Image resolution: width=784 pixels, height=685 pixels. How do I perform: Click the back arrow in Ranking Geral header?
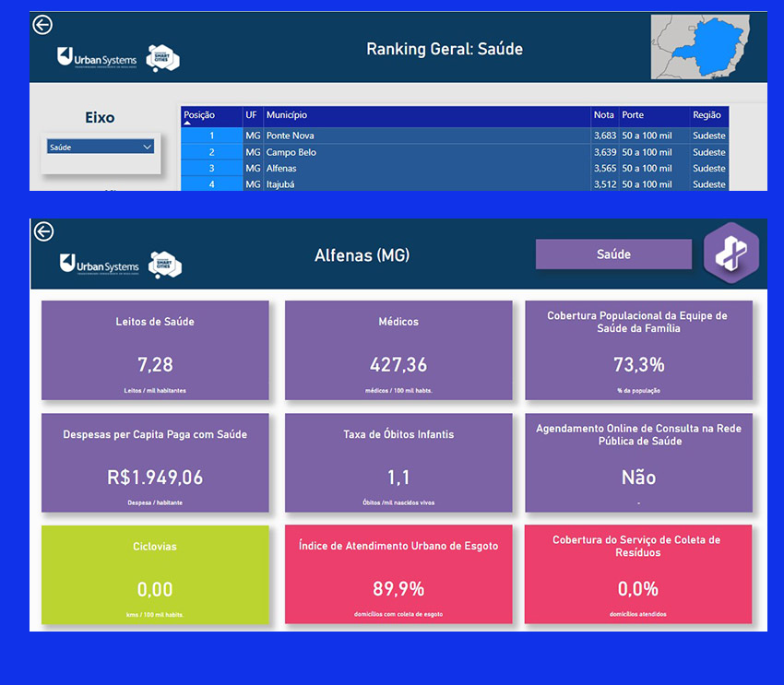coord(42,26)
